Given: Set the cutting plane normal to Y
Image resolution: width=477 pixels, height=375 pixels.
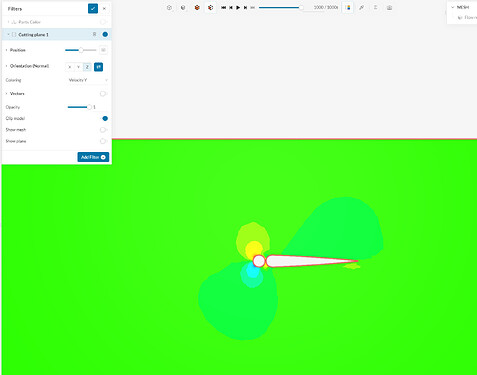Looking at the screenshot, I should pyautogui.click(x=78, y=67).
